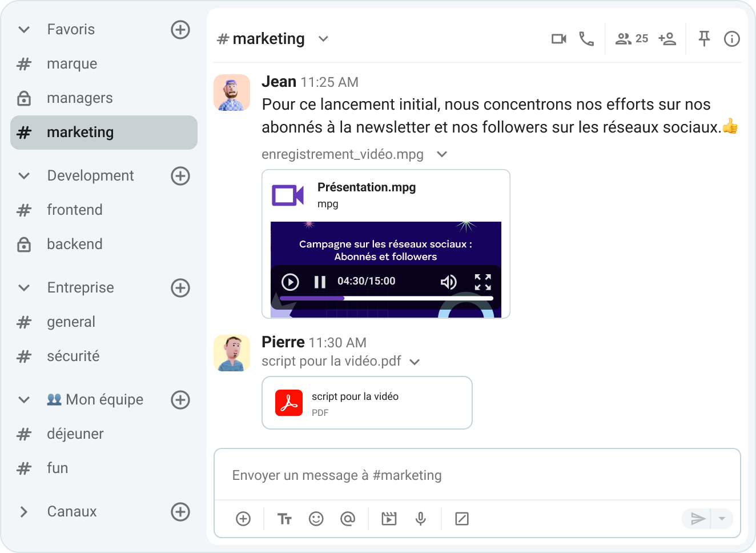The image size is (756, 553).
Task: Open channel information panel
Action: (731, 38)
